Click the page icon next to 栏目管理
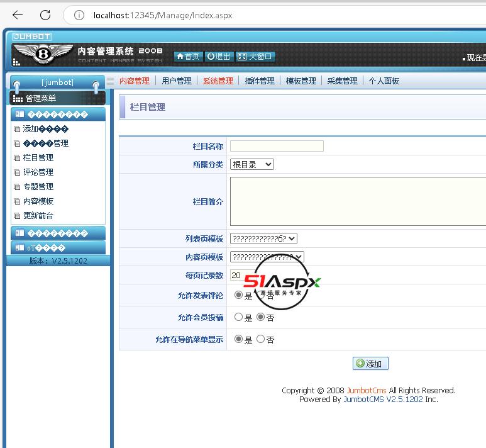Image resolution: width=486 pixels, height=448 pixels. pos(17,158)
